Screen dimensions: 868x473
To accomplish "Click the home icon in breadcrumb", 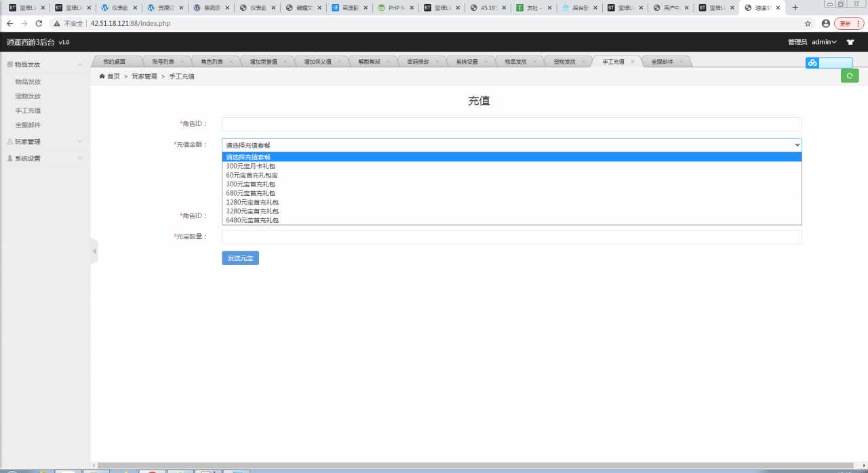I will (102, 77).
